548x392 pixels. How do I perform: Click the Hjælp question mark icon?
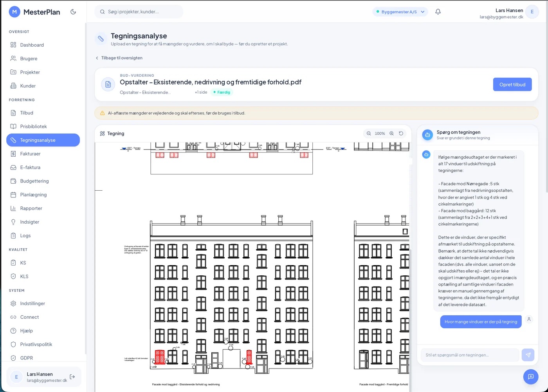13,331
